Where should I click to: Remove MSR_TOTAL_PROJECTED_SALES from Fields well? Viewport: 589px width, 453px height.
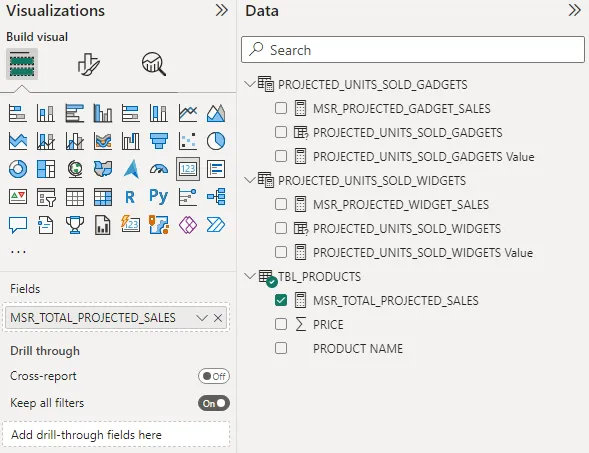218,318
